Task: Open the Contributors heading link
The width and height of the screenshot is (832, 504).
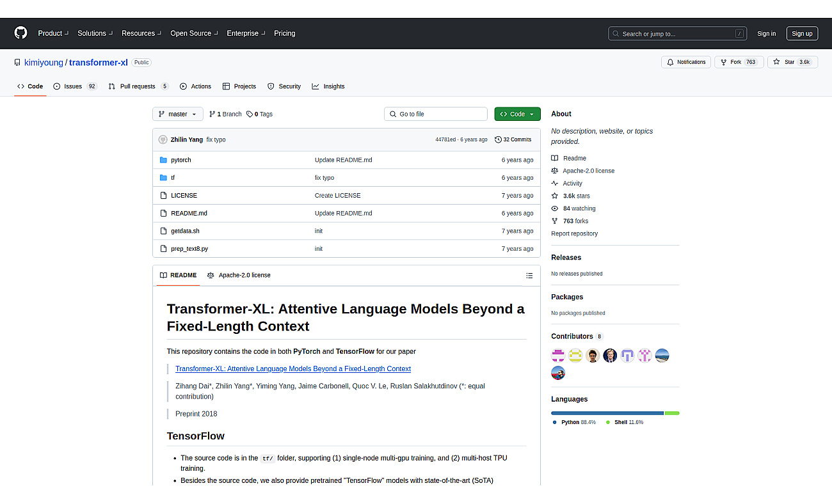Action: (577, 336)
